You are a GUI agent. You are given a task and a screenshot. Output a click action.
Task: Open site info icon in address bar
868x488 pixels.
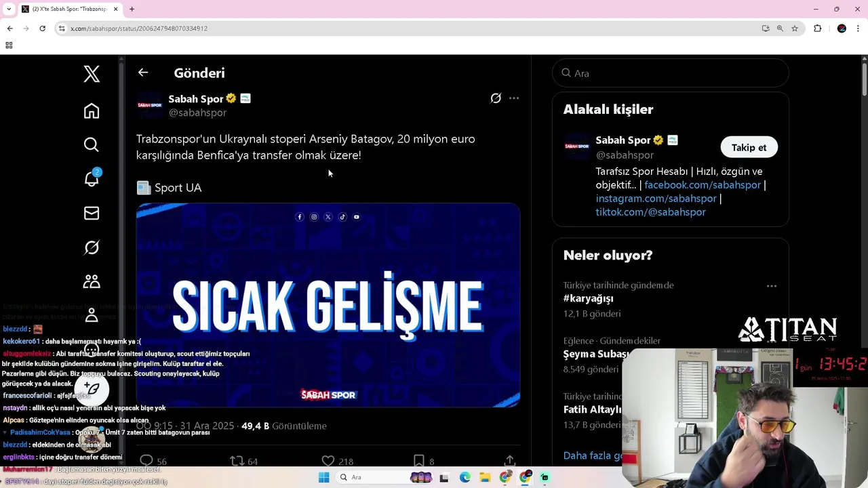tap(62, 28)
